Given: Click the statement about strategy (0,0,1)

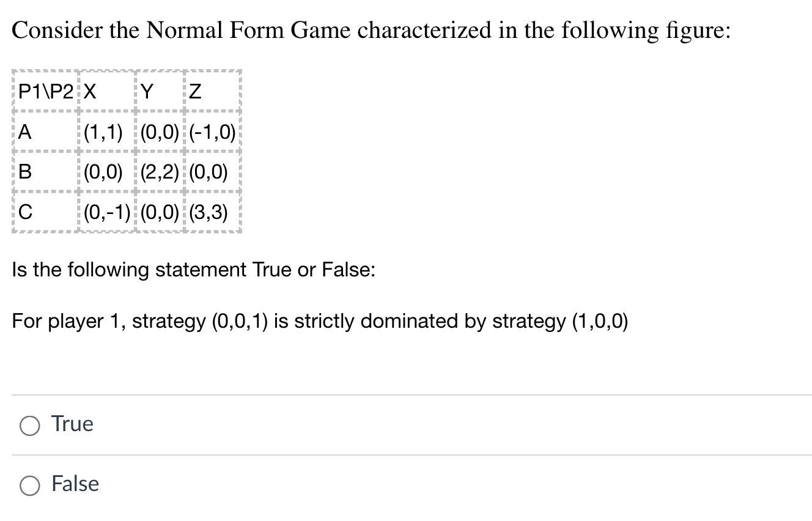Looking at the screenshot, I should pos(319,321).
